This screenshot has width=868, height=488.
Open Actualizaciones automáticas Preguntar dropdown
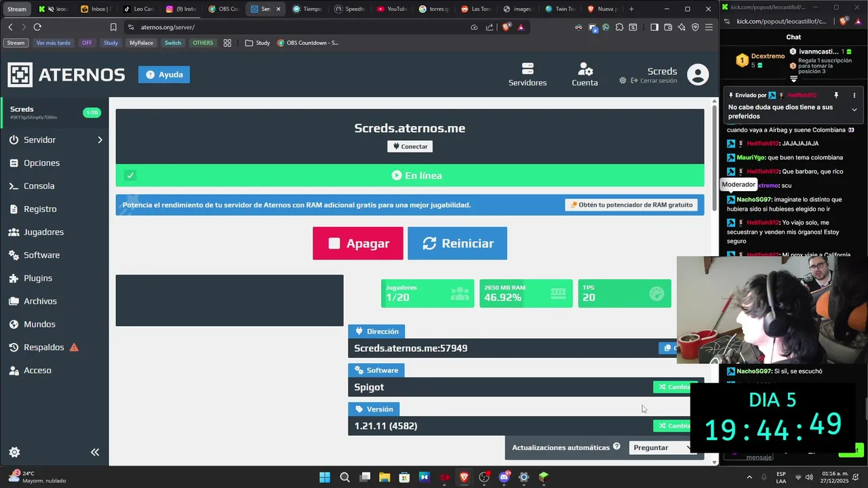(661, 447)
